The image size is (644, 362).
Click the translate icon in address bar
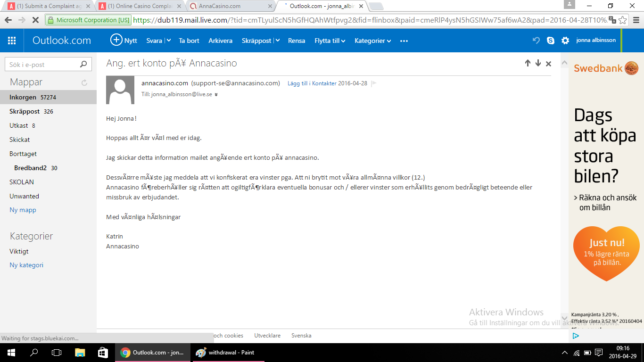pyautogui.click(x=612, y=20)
